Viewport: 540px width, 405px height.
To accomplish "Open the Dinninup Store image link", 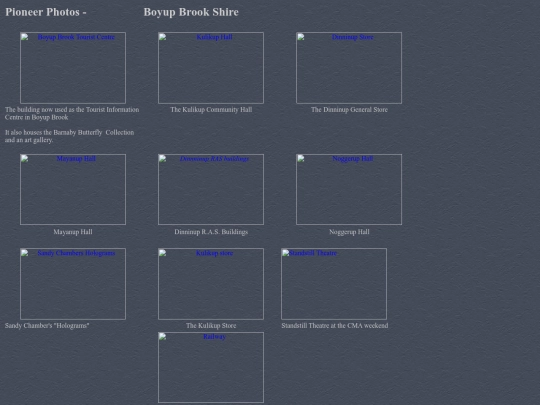I will point(349,68).
